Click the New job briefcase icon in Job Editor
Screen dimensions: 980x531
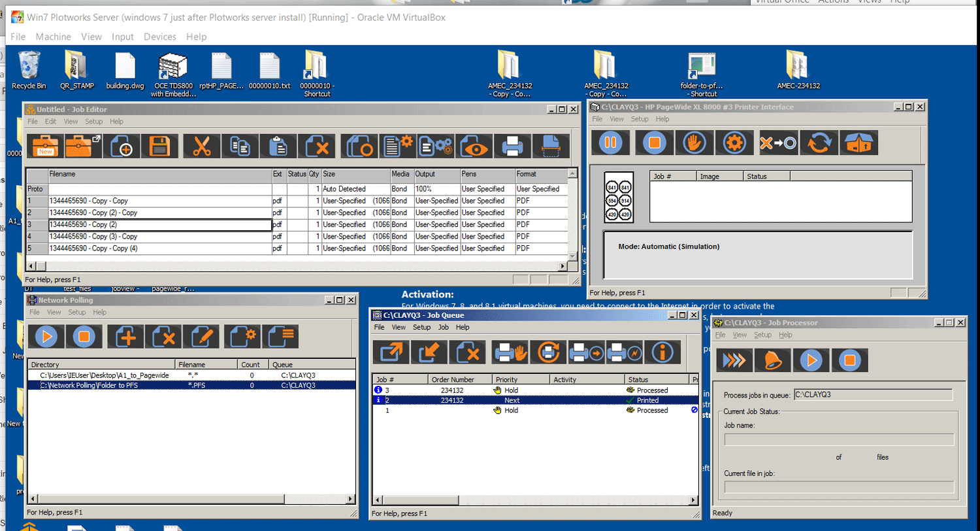tap(45, 146)
